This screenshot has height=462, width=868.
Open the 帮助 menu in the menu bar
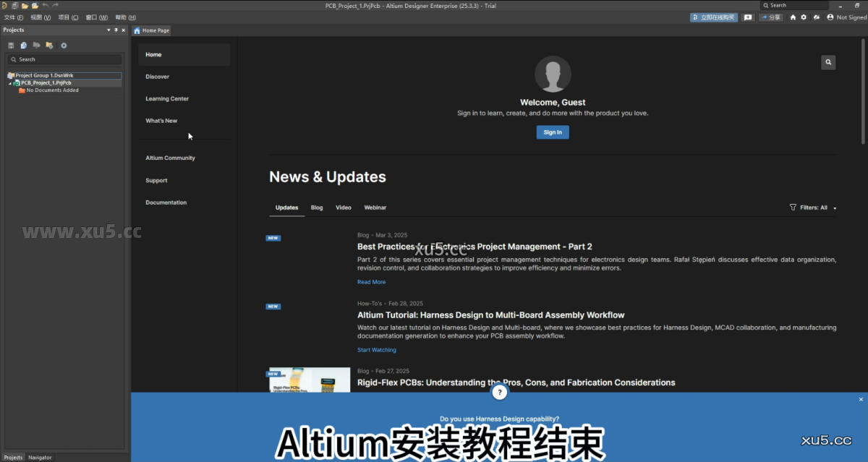click(x=122, y=17)
